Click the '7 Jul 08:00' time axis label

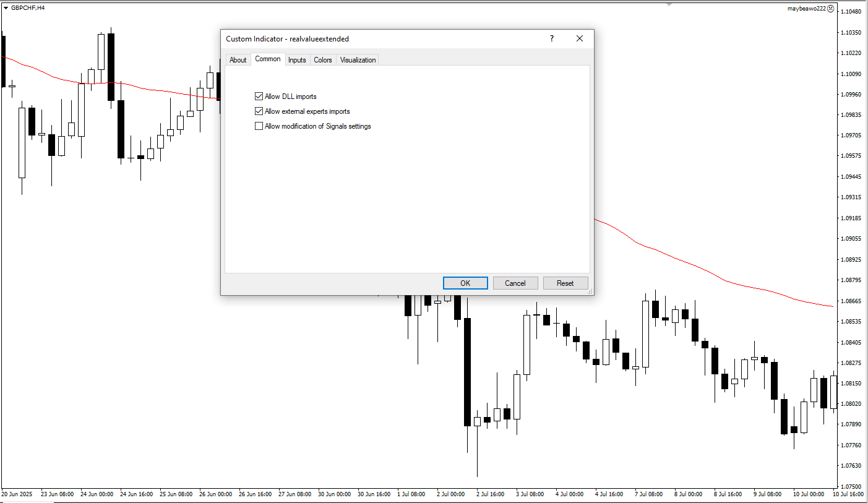click(650, 494)
